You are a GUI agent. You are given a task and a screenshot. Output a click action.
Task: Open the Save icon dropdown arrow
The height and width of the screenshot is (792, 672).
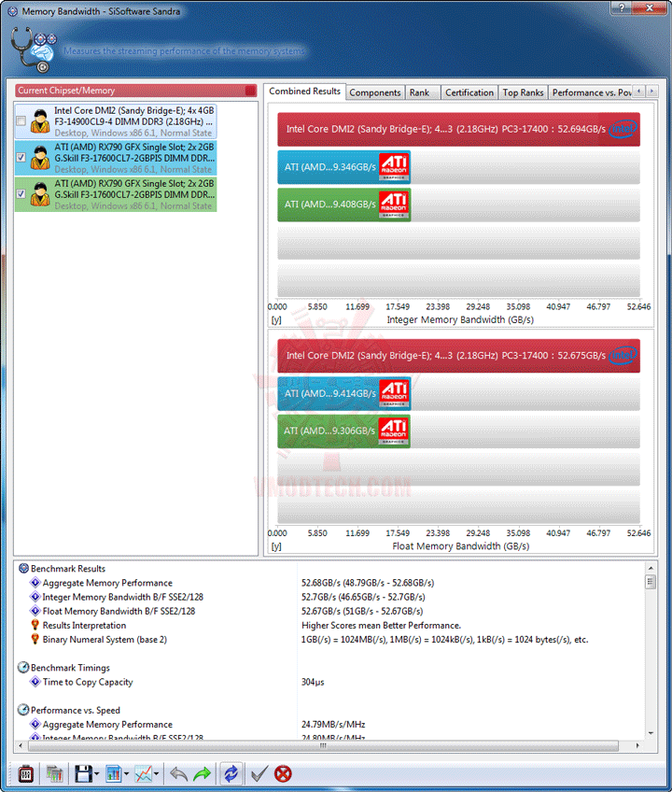pyautogui.click(x=96, y=774)
